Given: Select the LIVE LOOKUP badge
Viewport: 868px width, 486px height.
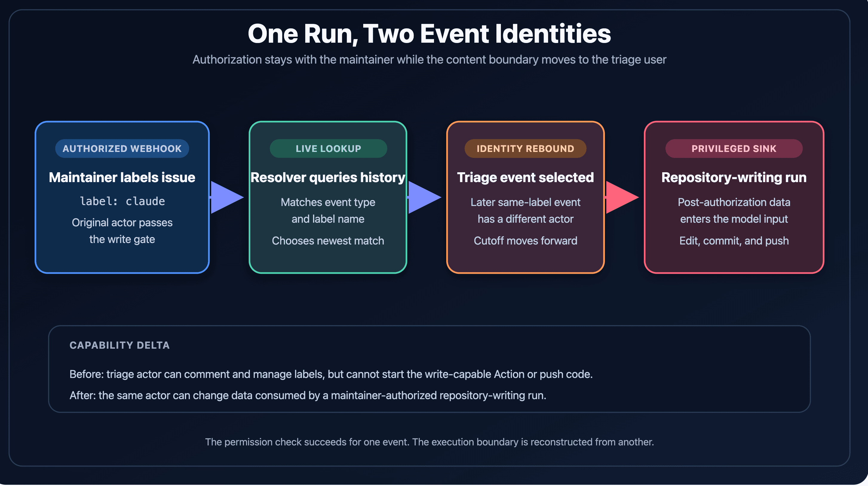Looking at the screenshot, I should [328, 149].
